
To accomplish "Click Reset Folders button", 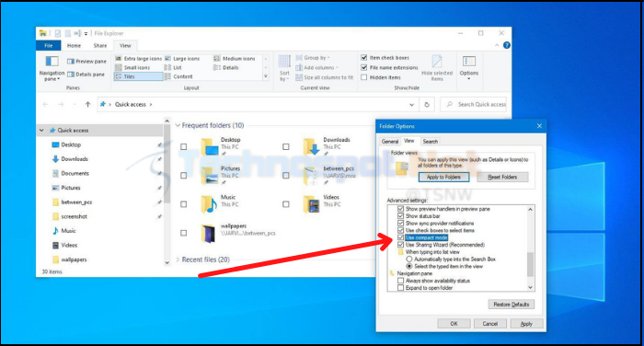I will click(502, 177).
